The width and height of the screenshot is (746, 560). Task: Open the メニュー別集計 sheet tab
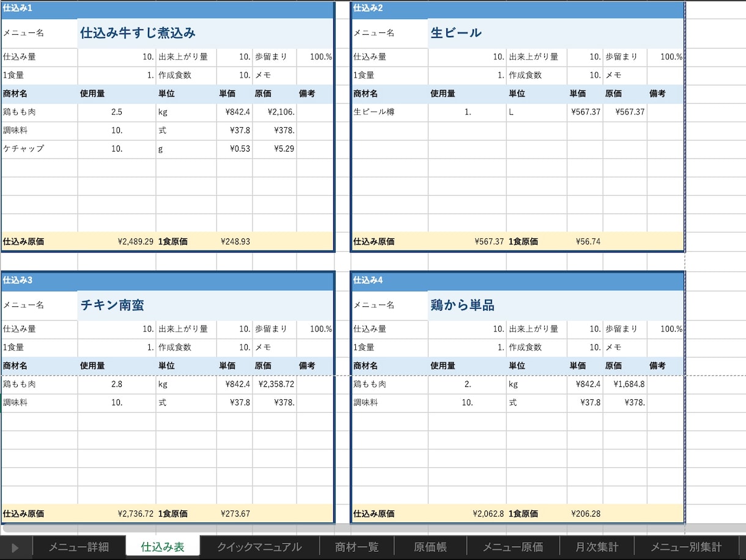(x=686, y=547)
